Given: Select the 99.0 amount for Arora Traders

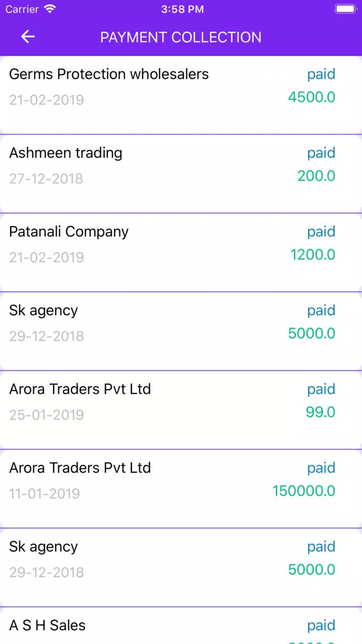Looking at the screenshot, I should [321, 412].
